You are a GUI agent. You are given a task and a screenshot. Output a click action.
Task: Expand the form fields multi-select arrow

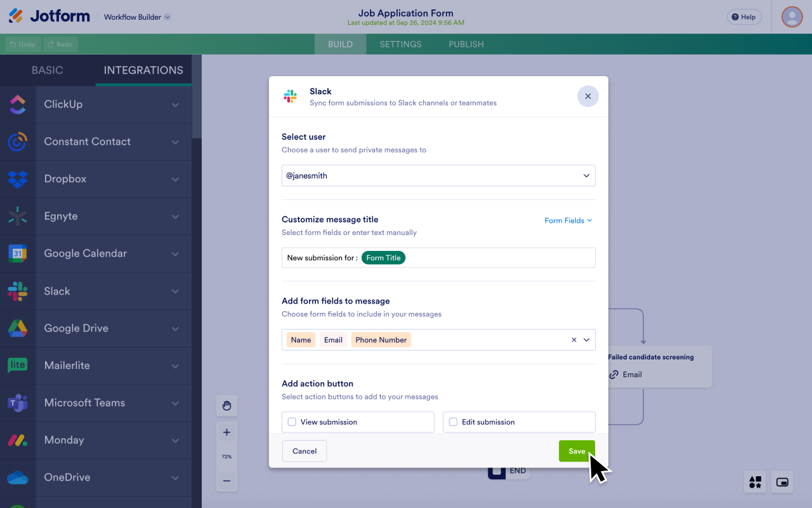pyautogui.click(x=587, y=340)
